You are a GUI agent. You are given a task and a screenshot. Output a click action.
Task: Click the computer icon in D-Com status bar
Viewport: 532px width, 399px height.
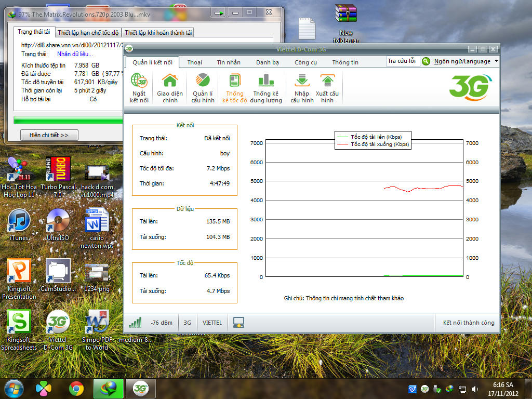tap(238, 322)
